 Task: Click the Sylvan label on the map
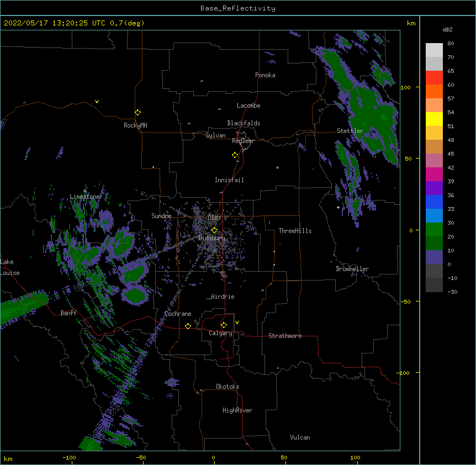[x=215, y=135]
